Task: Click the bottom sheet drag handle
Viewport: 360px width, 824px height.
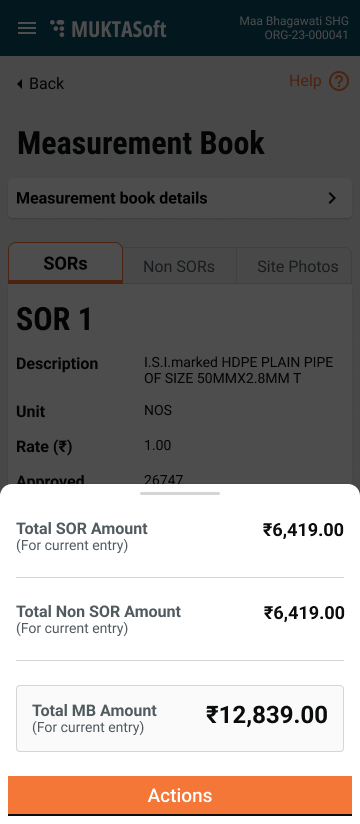Action: click(180, 493)
